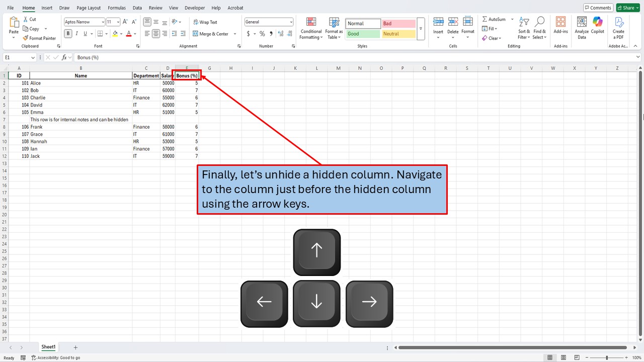Viewport: 644px width, 362px height.
Task: Enable Wrap Text for the selection
Action: pyautogui.click(x=205, y=22)
